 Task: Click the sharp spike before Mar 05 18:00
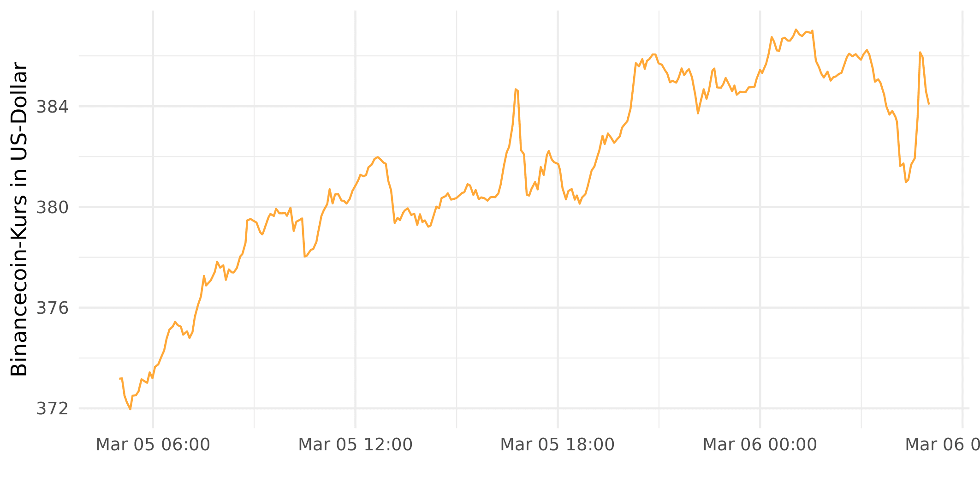(x=516, y=89)
